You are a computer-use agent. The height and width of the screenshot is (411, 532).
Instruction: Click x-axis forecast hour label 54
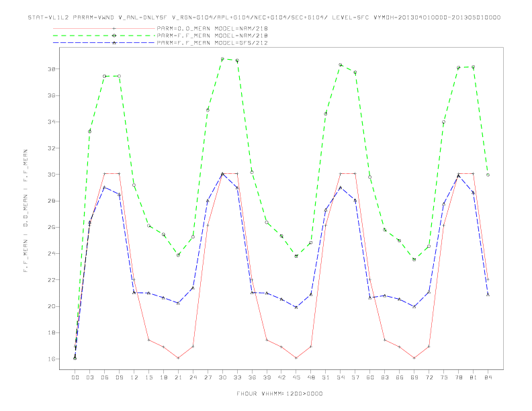coord(341,377)
